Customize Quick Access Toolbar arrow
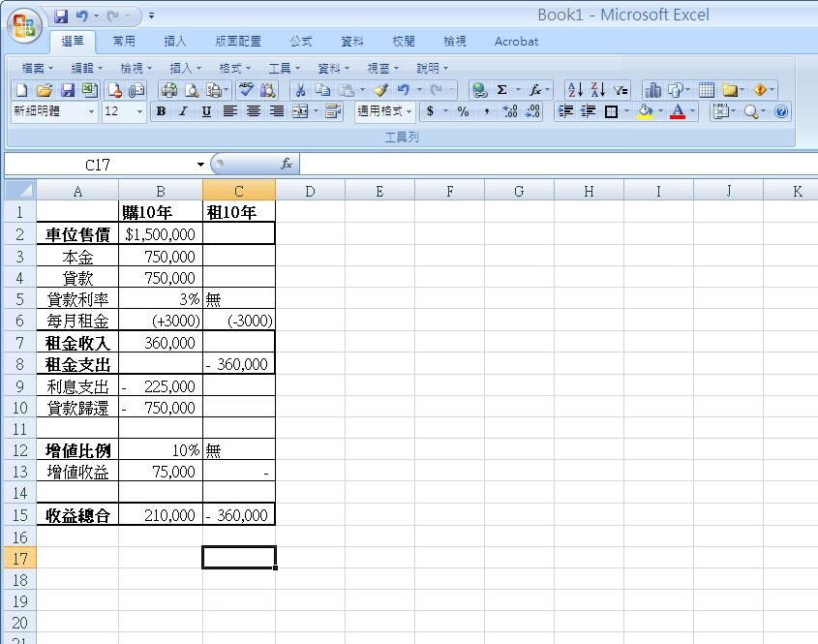Screen dimensions: 818x644 coord(151,16)
